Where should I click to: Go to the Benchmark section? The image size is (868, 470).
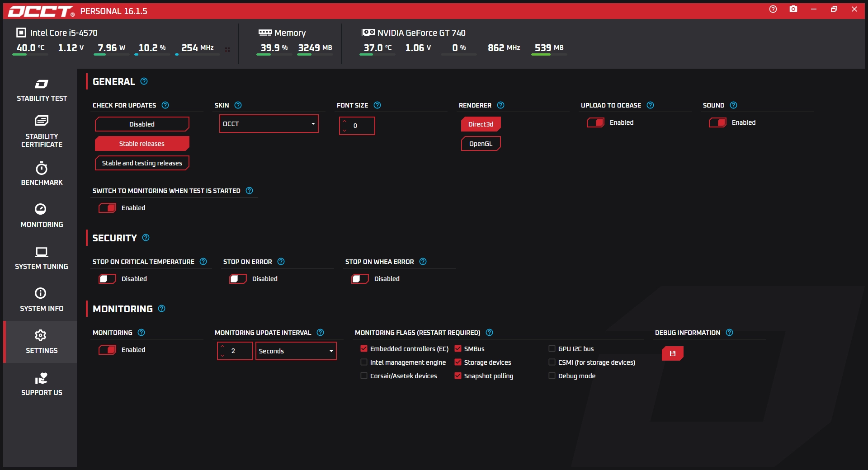[x=42, y=174]
